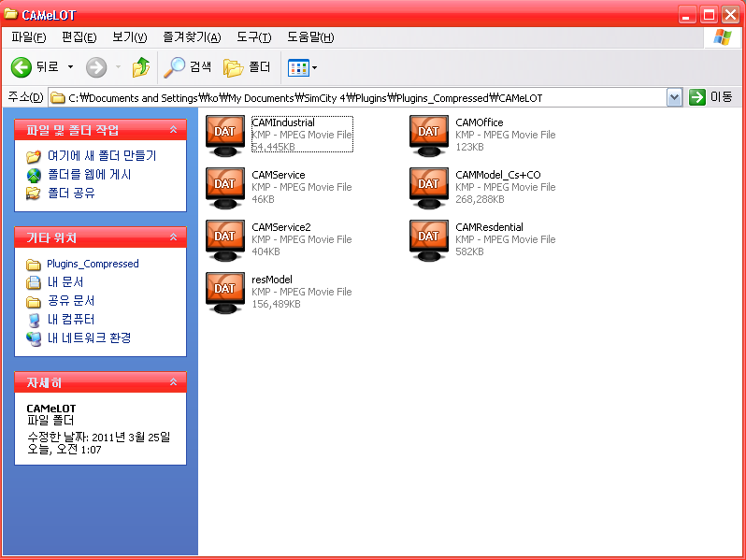Click the CAMeLOT title bar folder icon
This screenshot has height=560, width=746.
[10, 14]
